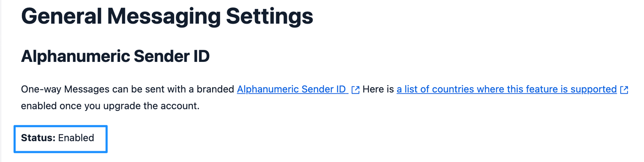
Task: Click the word 'General' in page title
Action: coord(61,17)
